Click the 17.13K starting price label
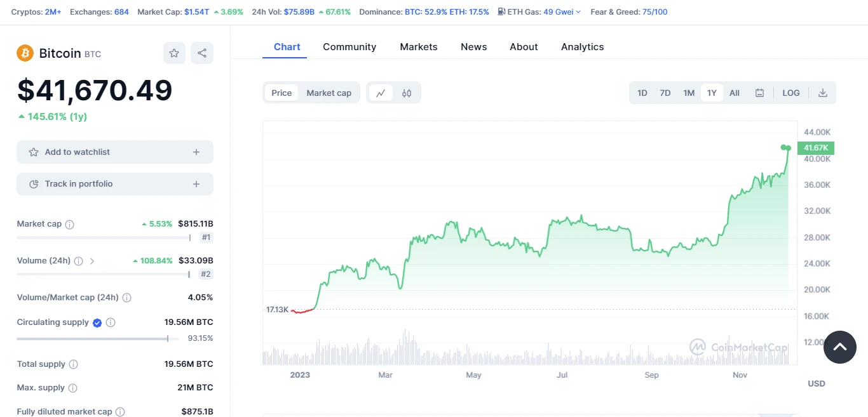 277,310
